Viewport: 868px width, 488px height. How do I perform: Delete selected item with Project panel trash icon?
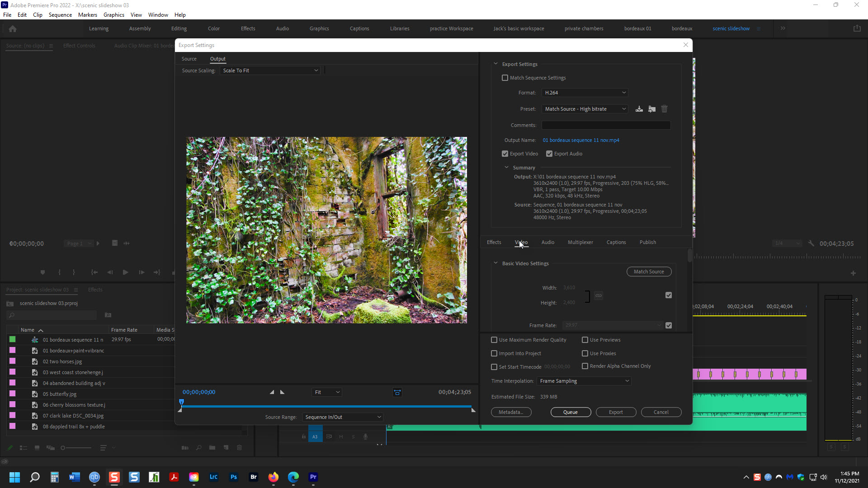[x=239, y=448]
